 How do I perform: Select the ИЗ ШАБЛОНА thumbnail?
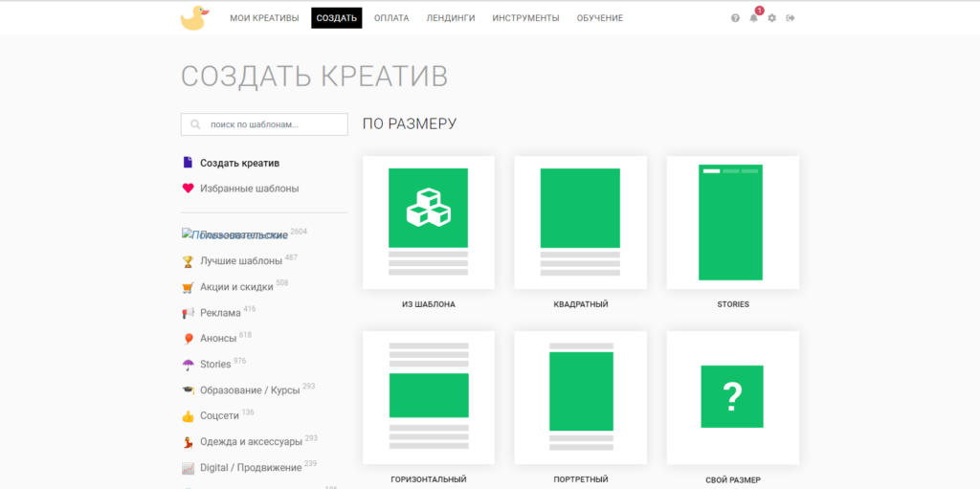click(x=428, y=222)
